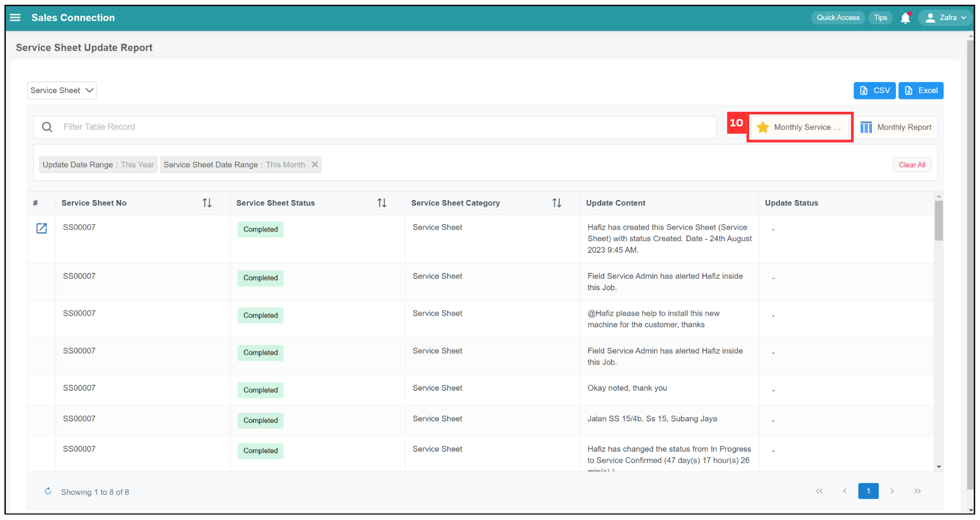
Task: Sort by Service Sheet Category column
Action: [x=557, y=203]
